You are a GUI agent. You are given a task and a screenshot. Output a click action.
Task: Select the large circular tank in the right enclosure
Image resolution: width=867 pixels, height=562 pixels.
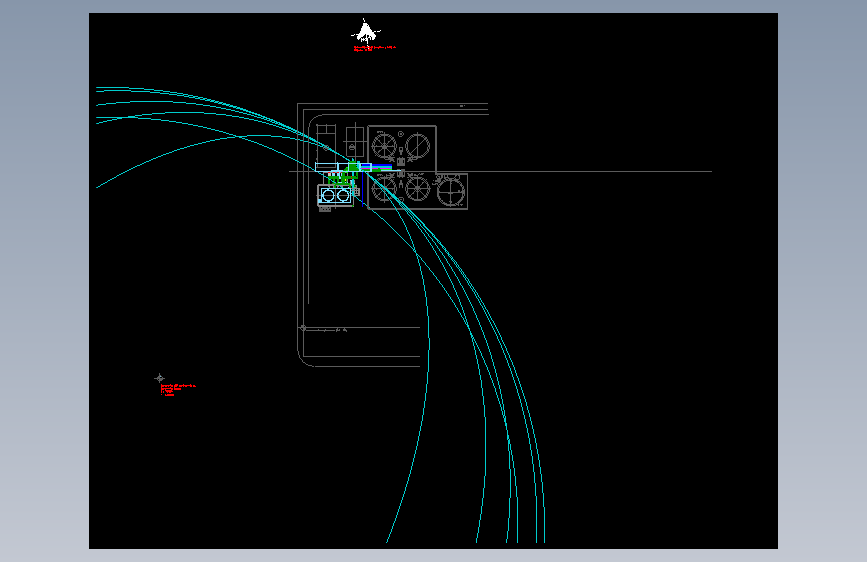point(451,191)
